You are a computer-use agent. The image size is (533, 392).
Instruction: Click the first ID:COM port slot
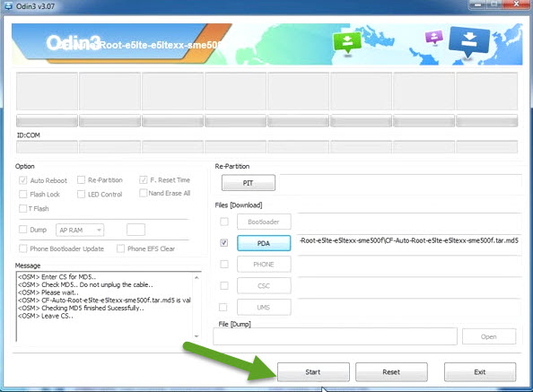coord(47,147)
